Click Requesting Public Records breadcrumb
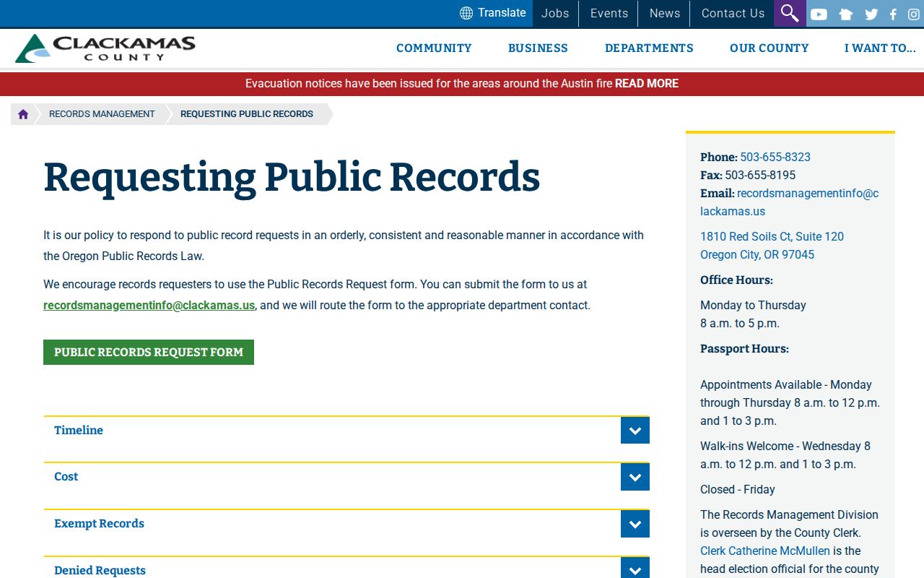This screenshot has height=578, width=924. (247, 114)
